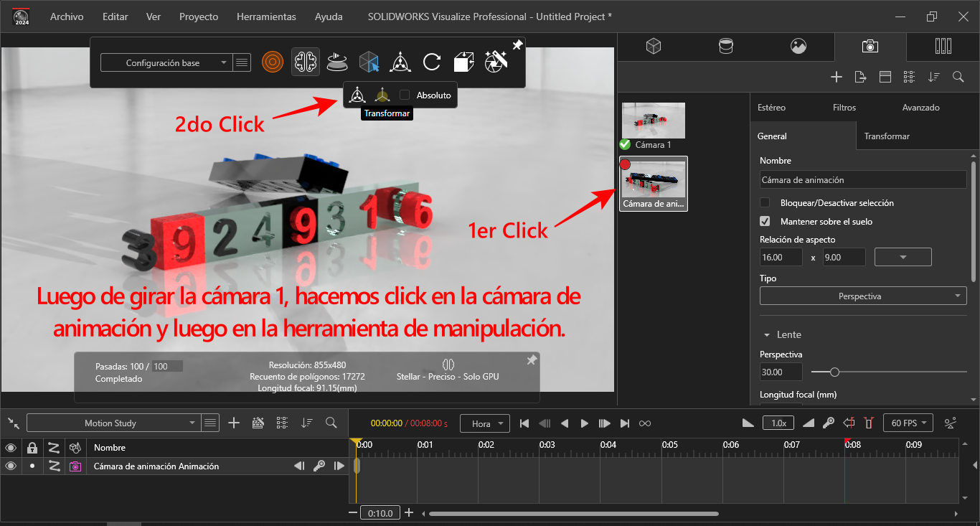Open the Appearances tab bucket icon

pos(726,47)
